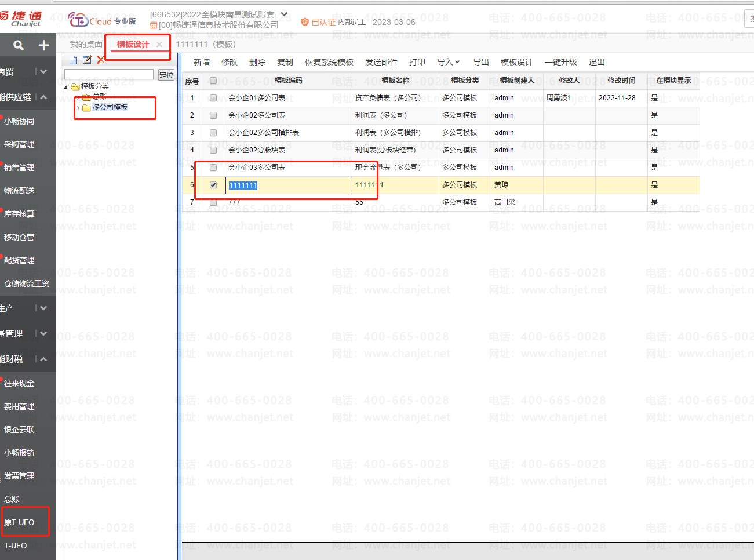Click the category search input field

coord(109,74)
